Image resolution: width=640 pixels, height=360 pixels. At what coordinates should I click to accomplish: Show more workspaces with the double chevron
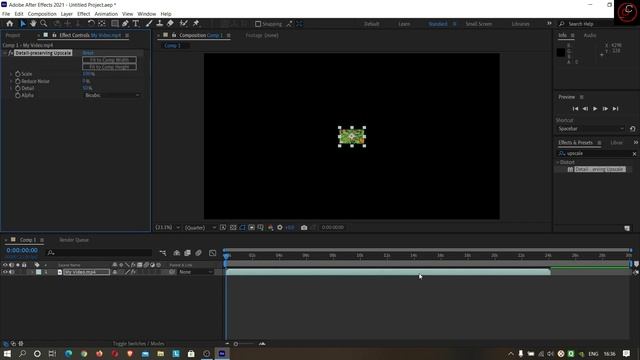point(549,24)
